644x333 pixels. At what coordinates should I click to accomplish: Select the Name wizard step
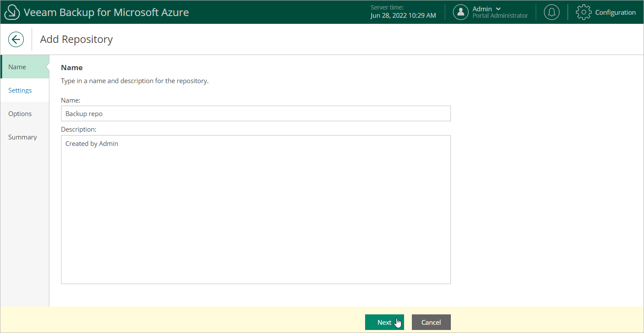tap(25, 67)
